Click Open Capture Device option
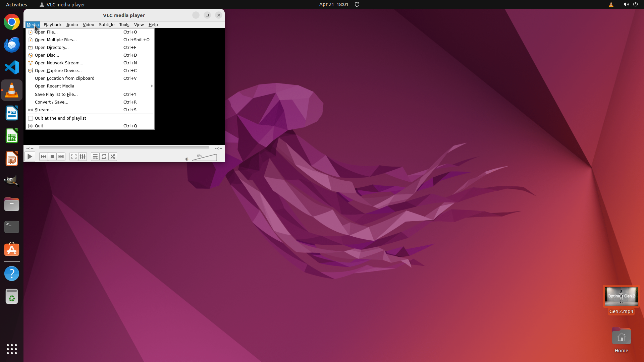 click(x=58, y=71)
